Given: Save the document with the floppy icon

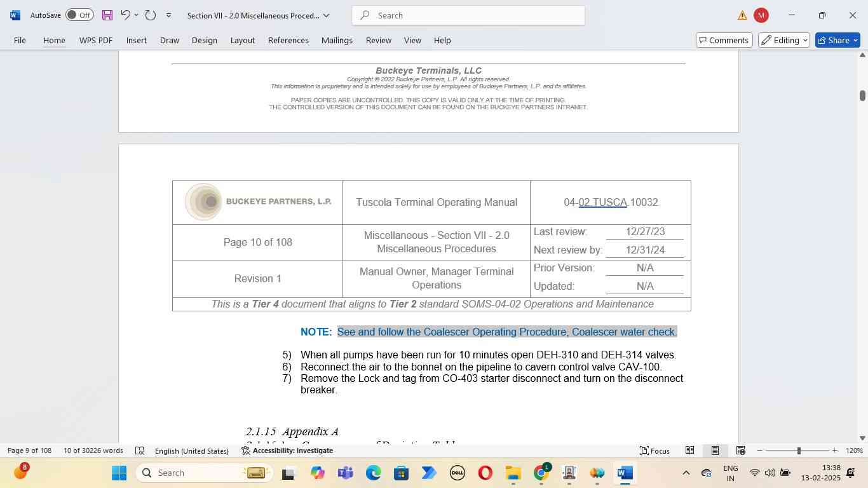Looking at the screenshot, I should pyautogui.click(x=107, y=15).
